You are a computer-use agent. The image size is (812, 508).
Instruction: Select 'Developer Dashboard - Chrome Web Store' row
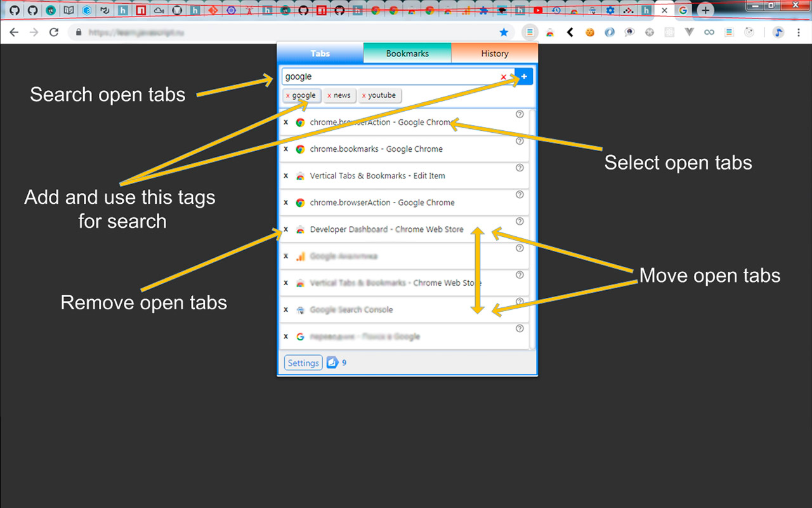pyautogui.click(x=404, y=229)
